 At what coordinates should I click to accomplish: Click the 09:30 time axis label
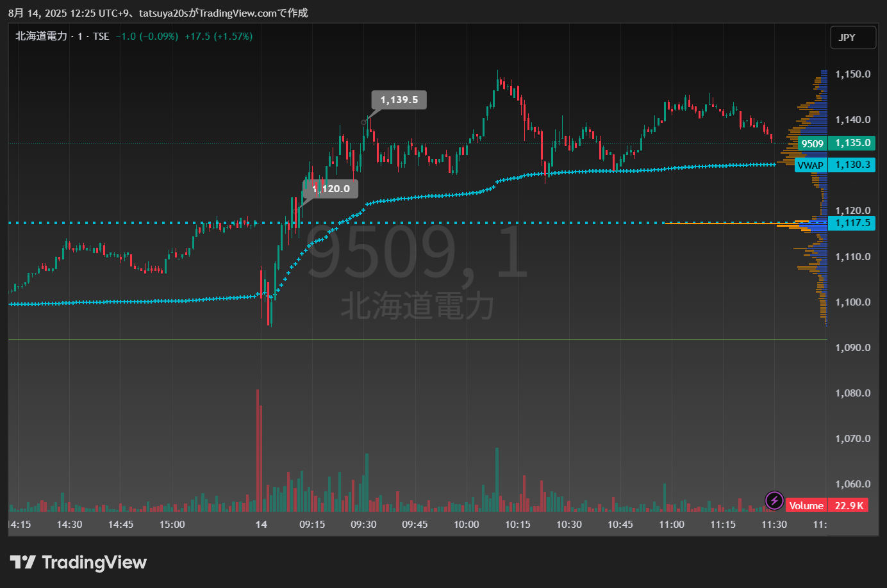click(363, 525)
